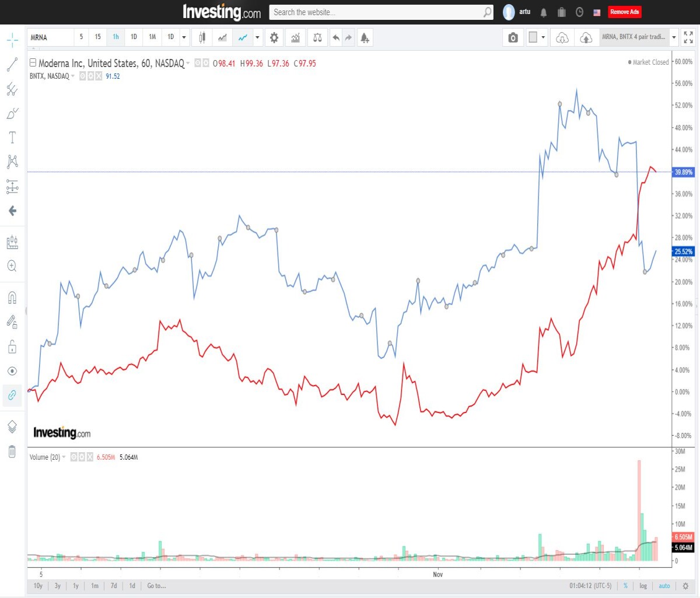Screen dimensions: 700x598
Task: Hide all drawing tools eye icon
Action: click(x=12, y=371)
